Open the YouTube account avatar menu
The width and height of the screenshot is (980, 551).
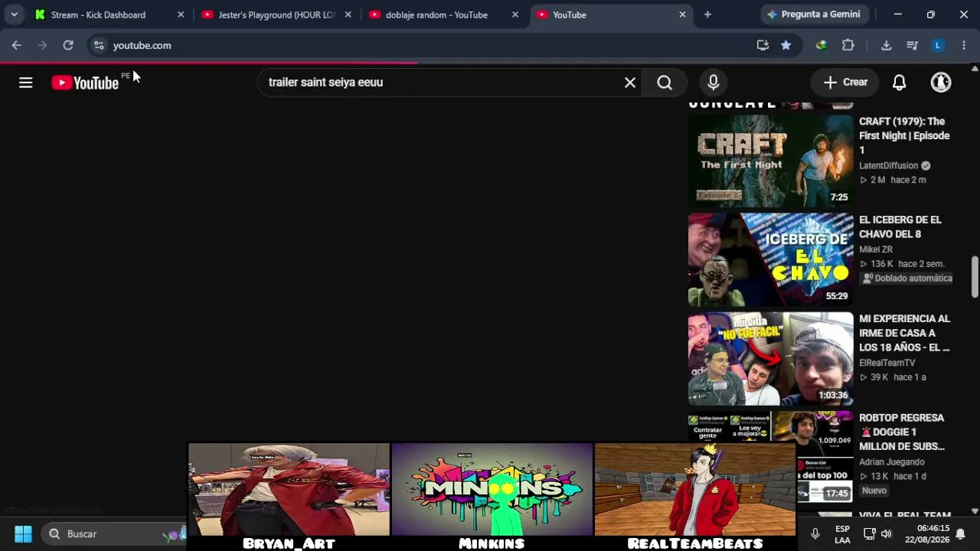point(941,83)
